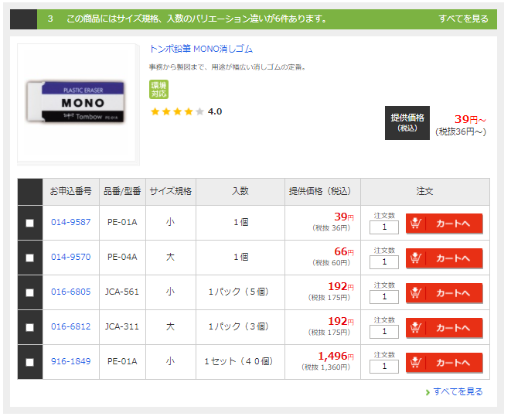Open order number link 014-9570
Image resolution: width=511 pixels, height=420 pixels.
click(70, 258)
